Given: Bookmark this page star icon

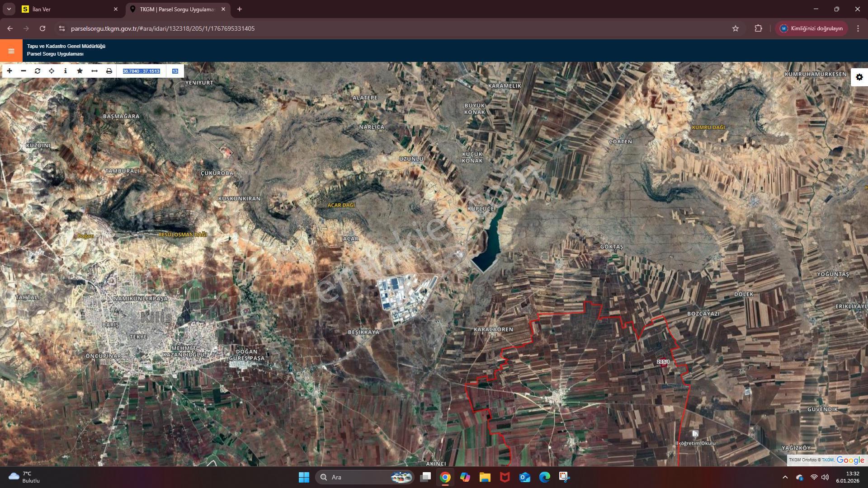Looking at the screenshot, I should click(736, 28).
